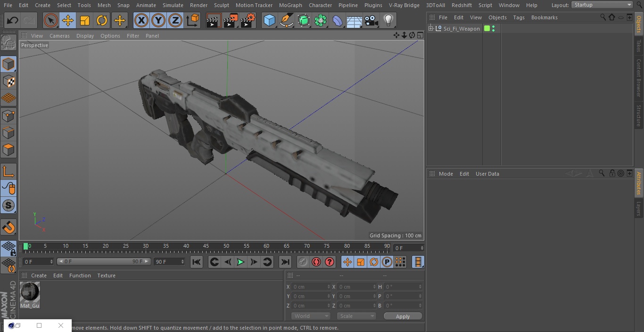Add a Cube primitive object
This screenshot has width=644, height=332.
[269, 20]
